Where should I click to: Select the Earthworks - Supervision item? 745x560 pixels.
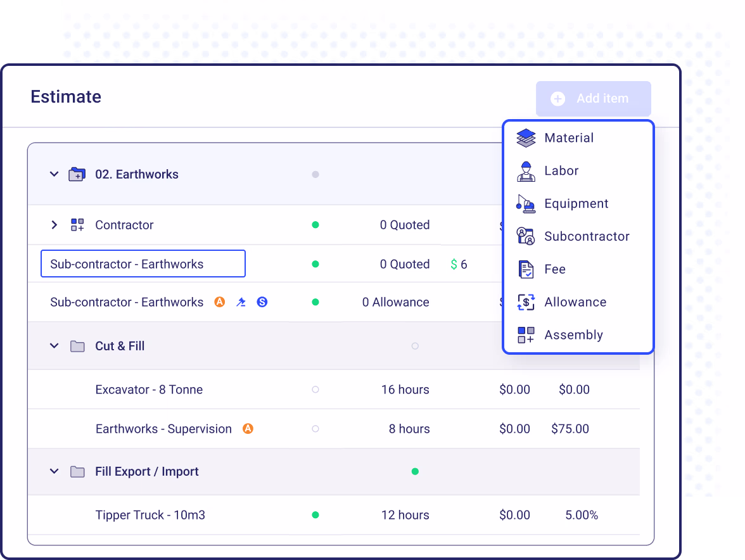pyautogui.click(x=163, y=429)
